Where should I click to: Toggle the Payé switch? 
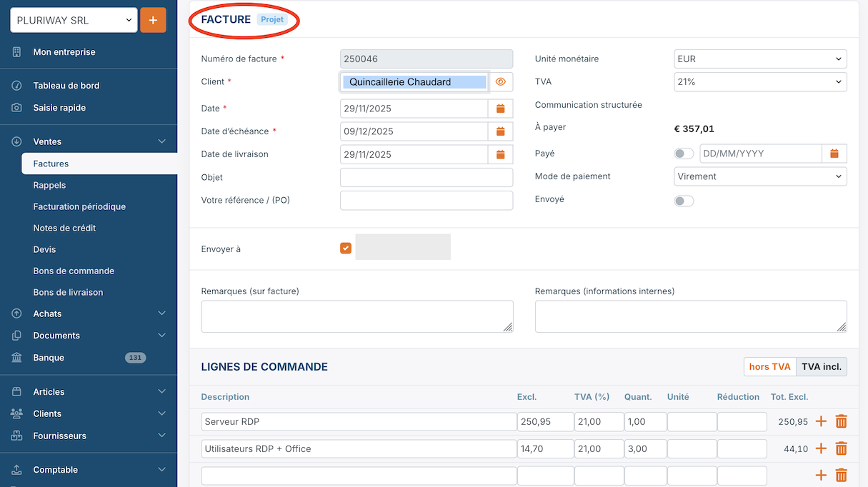tap(684, 154)
